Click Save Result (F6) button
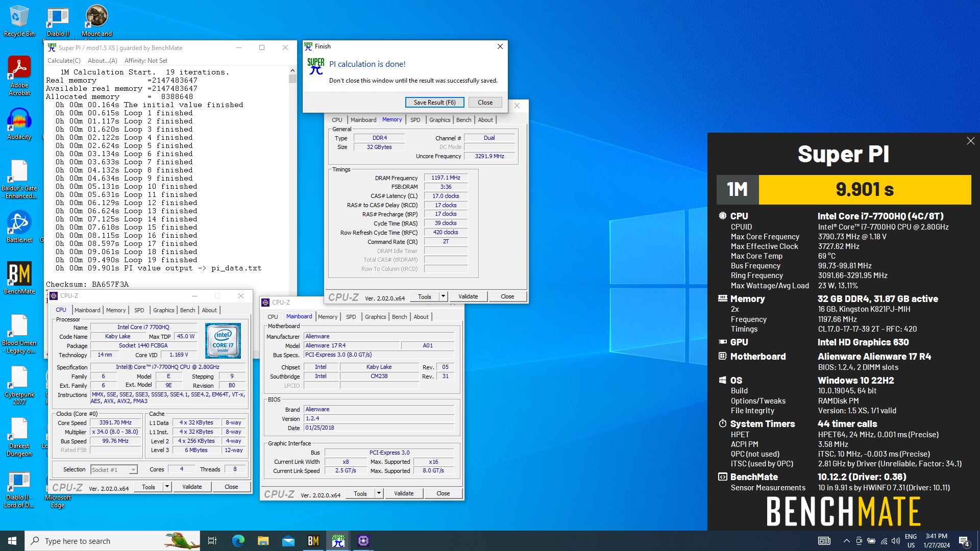 [434, 103]
